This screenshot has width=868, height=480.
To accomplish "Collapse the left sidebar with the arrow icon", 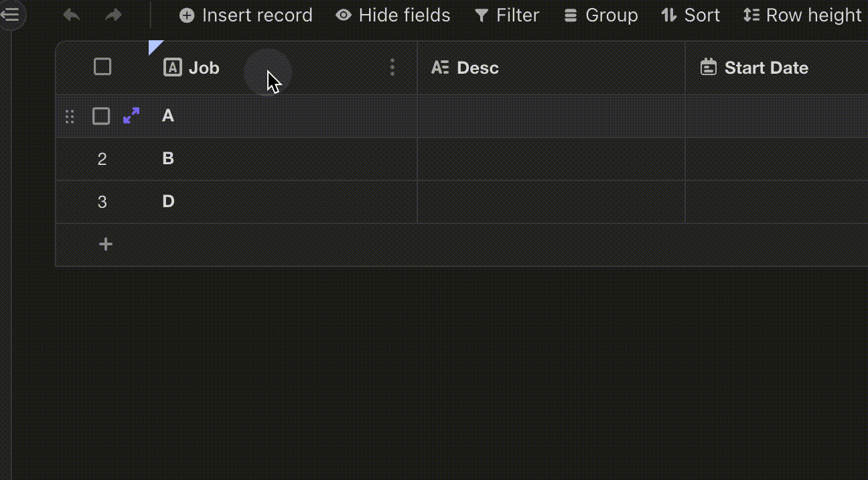I will coord(11,15).
